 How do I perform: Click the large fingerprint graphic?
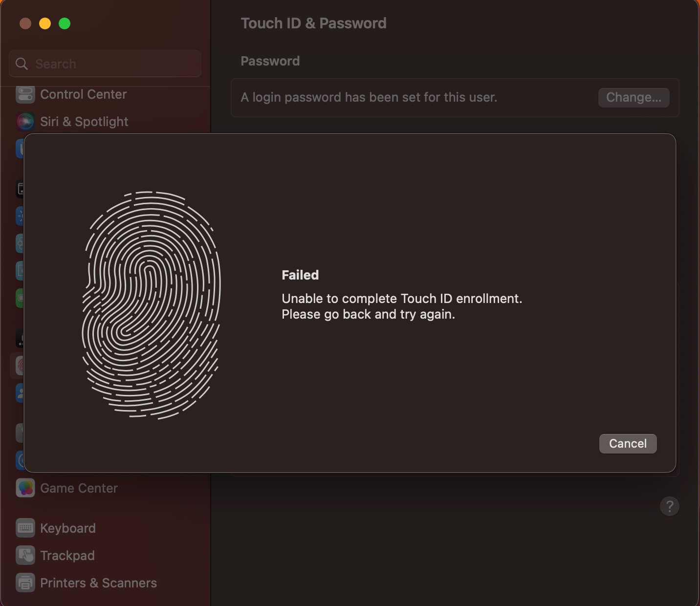point(151,305)
